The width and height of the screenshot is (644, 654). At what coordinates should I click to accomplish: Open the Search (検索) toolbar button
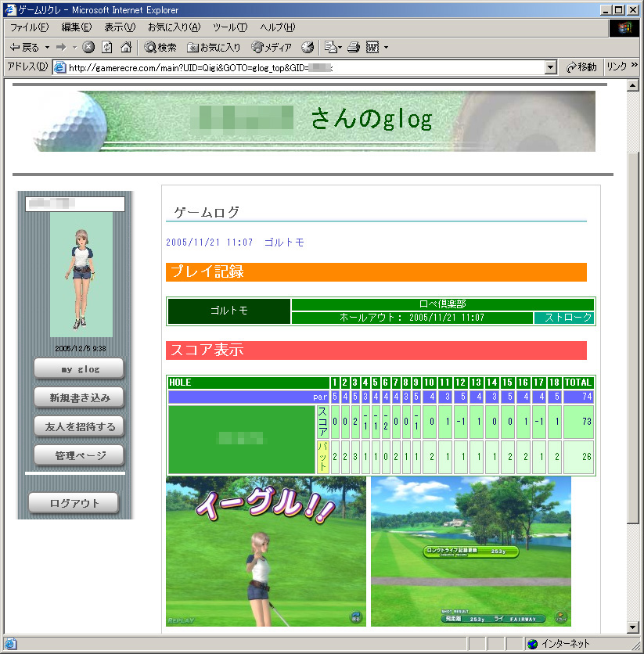[x=160, y=48]
